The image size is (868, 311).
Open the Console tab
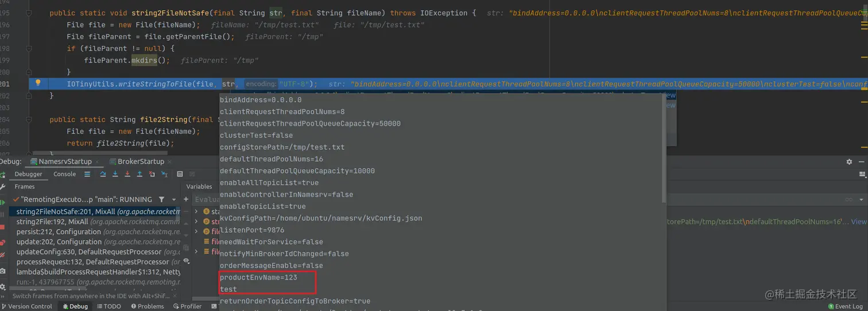pyautogui.click(x=64, y=174)
